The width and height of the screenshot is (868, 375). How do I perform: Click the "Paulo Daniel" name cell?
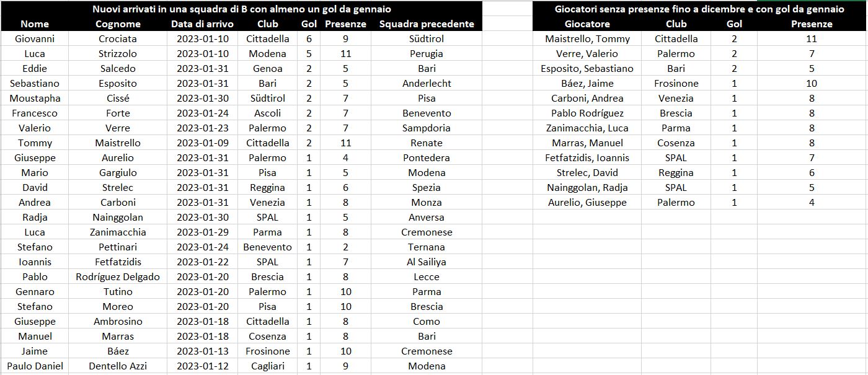pos(35,366)
